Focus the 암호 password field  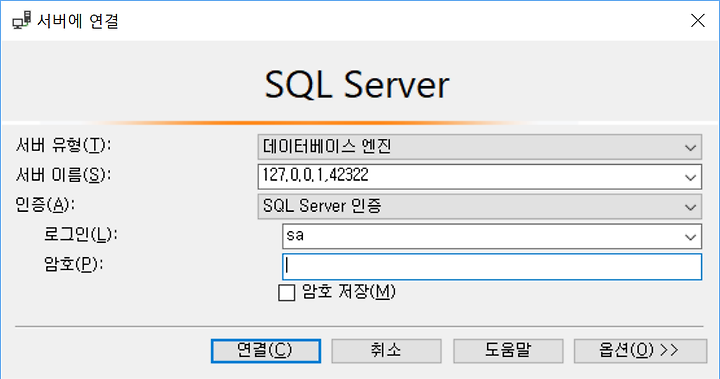coord(492,266)
